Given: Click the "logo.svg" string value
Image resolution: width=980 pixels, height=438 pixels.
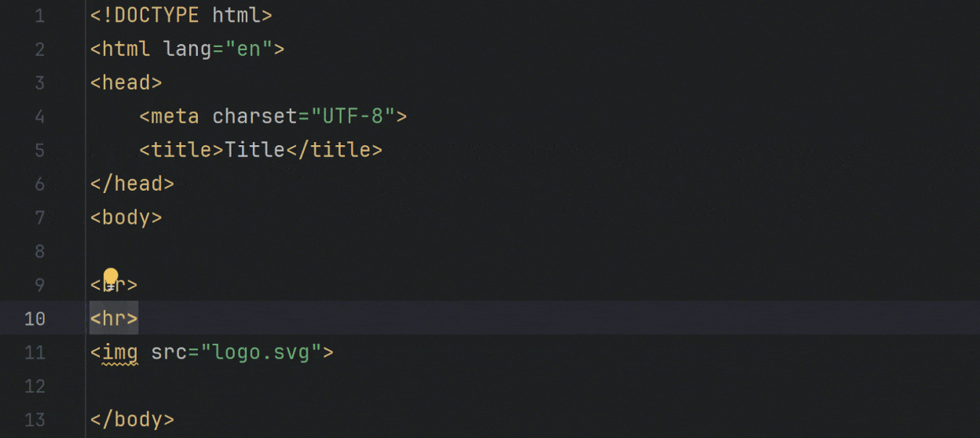Looking at the screenshot, I should pyautogui.click(x=261, y=352).
